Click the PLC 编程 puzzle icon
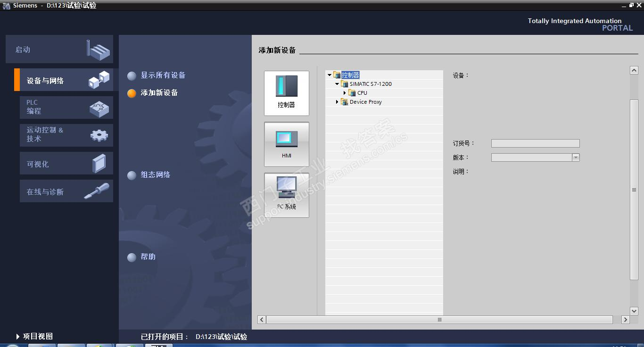 [99, 109]
